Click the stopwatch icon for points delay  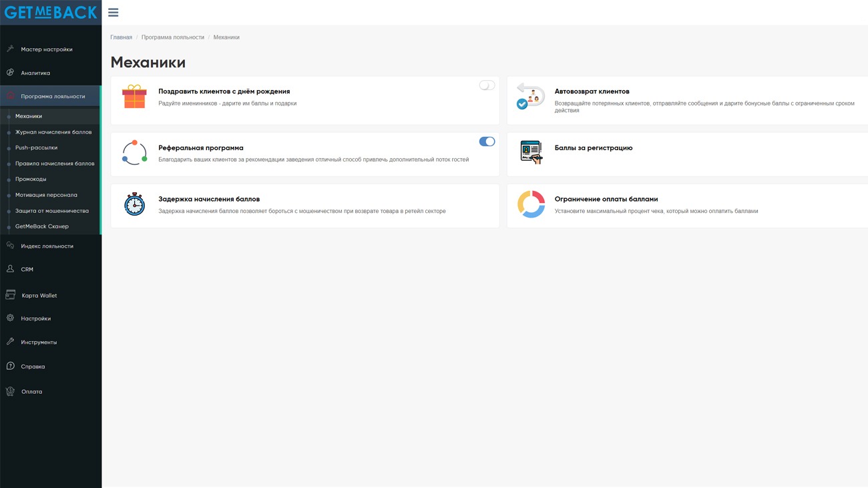134,204
